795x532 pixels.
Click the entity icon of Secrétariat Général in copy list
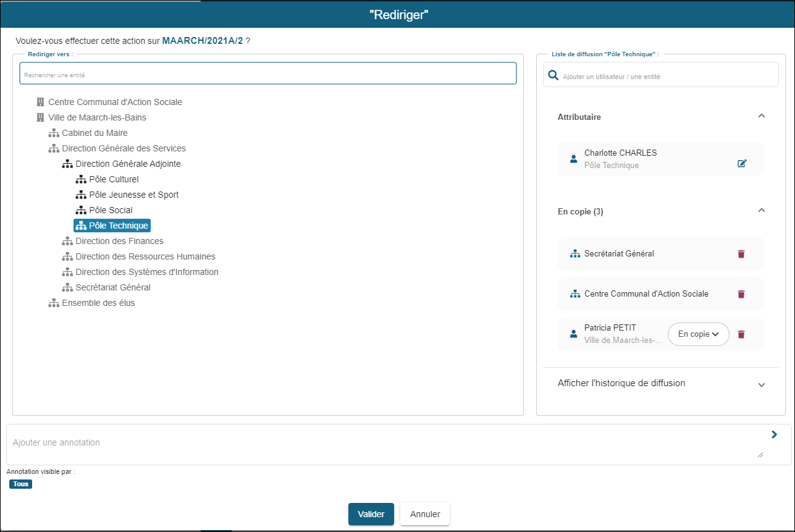(574, 254)
